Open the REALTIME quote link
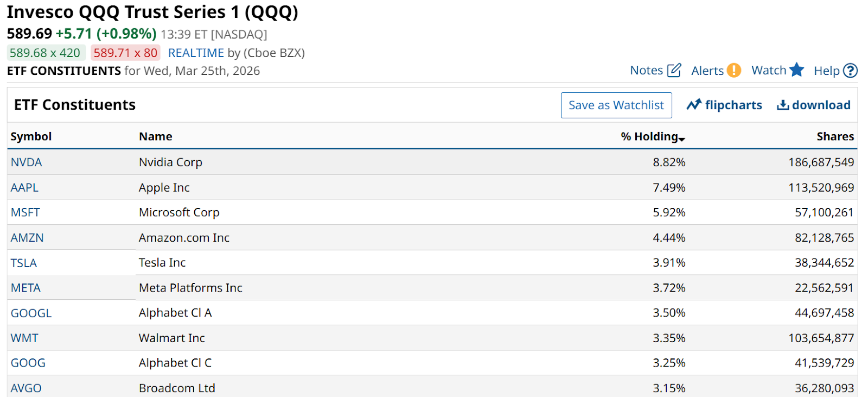The image size is (868, 397). (196, 53)
